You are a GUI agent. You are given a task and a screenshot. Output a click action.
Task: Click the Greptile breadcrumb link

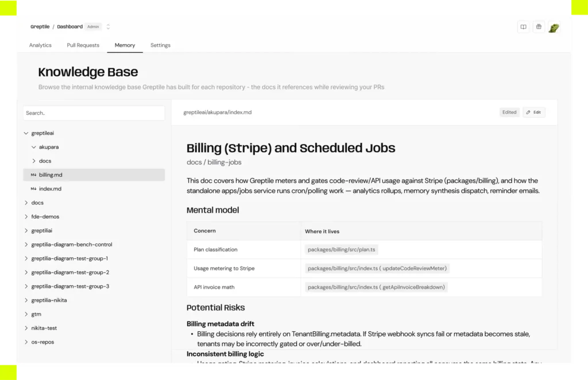(40, 26)
